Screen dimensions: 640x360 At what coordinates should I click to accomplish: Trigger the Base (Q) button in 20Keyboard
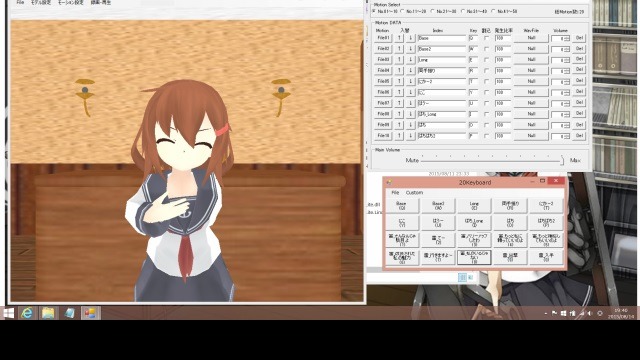pyautogui.click(x=402, y=205)
